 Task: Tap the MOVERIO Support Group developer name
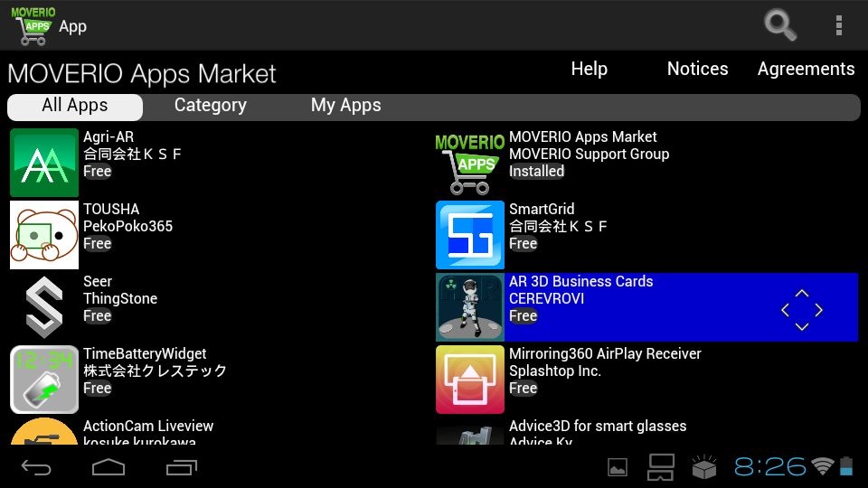pos(589,155)
